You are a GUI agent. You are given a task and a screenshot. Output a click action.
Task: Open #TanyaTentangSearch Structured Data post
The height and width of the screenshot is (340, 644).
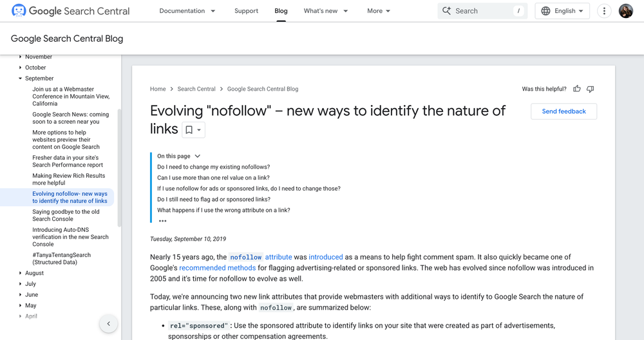pyautogui.click(x=62, y=258)
